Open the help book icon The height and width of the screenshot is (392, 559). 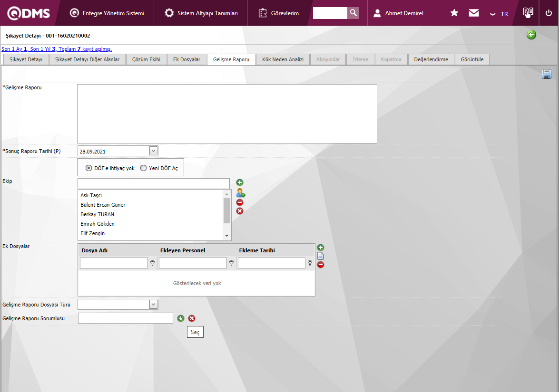528,12
